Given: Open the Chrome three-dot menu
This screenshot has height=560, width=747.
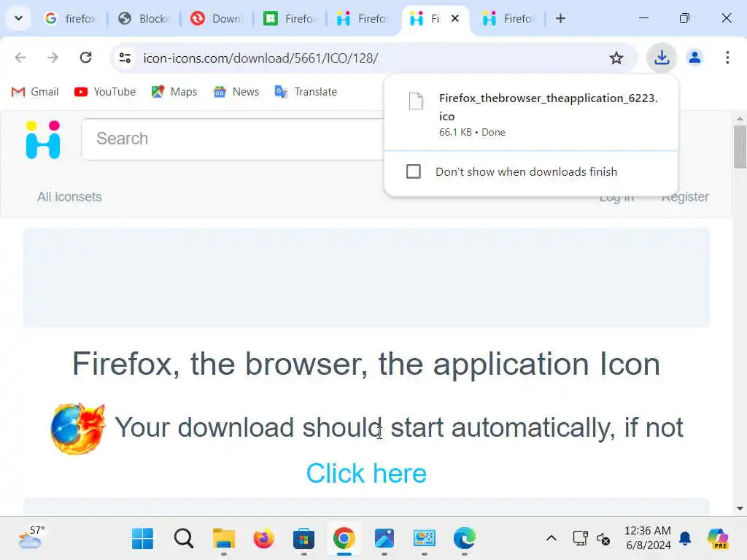Looking at the screenshot, I should (x=727, y=58).
